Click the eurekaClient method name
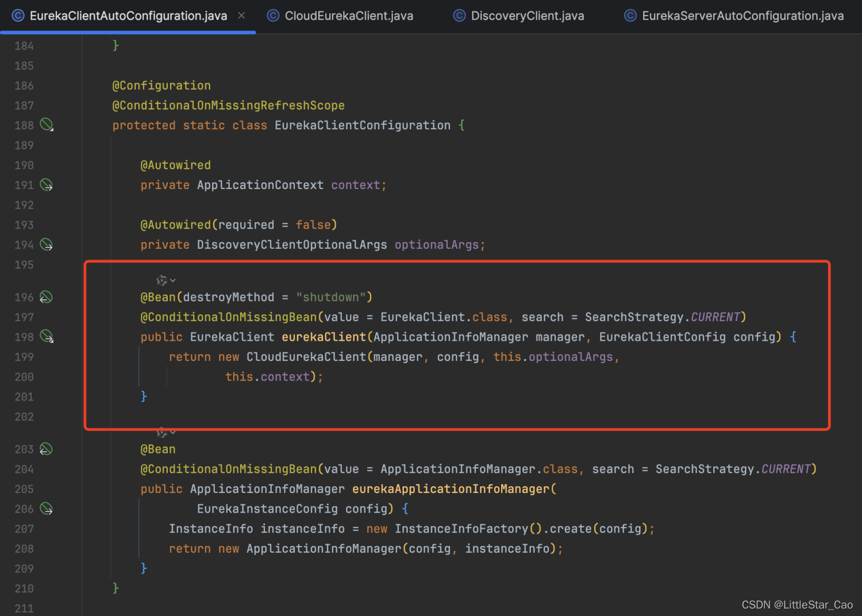The height and width of the screenshot is (616, 862). click(324, 337)
